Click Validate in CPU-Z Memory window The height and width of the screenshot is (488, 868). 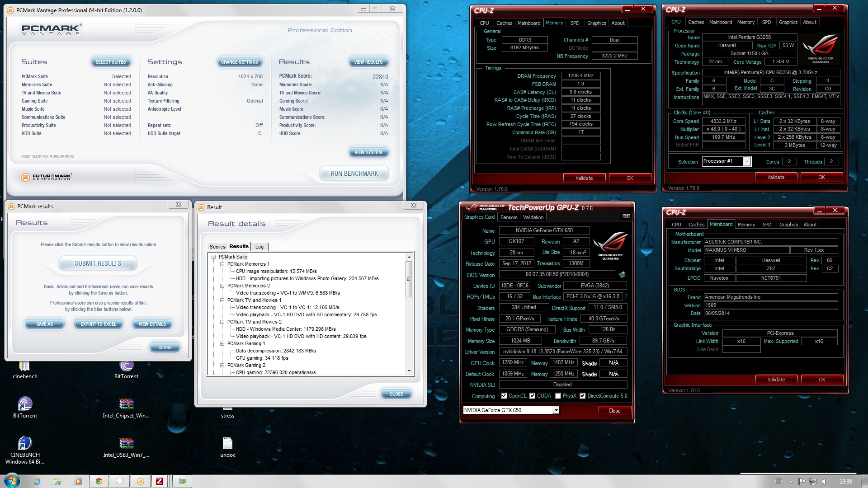[x=584, y=178]
